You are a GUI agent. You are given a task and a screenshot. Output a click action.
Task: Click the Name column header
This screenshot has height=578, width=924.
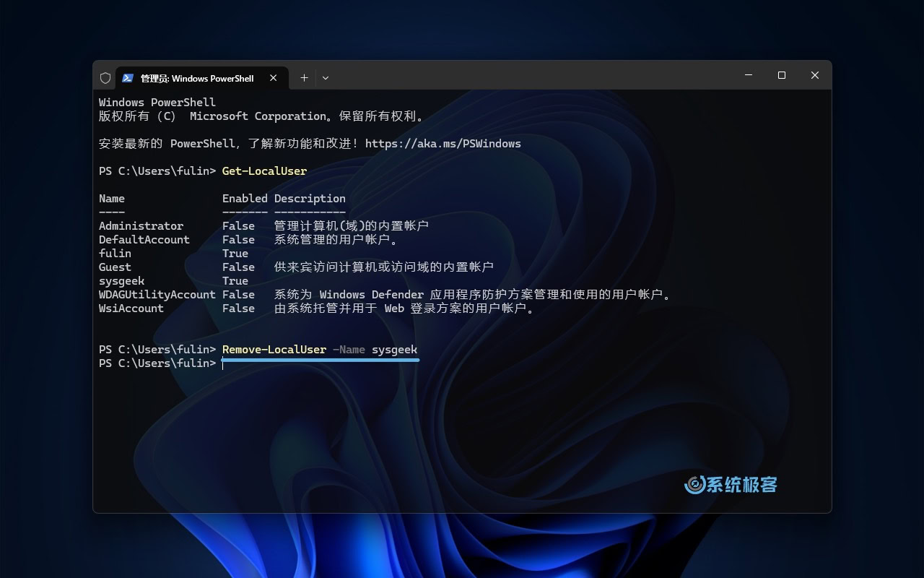112,199
